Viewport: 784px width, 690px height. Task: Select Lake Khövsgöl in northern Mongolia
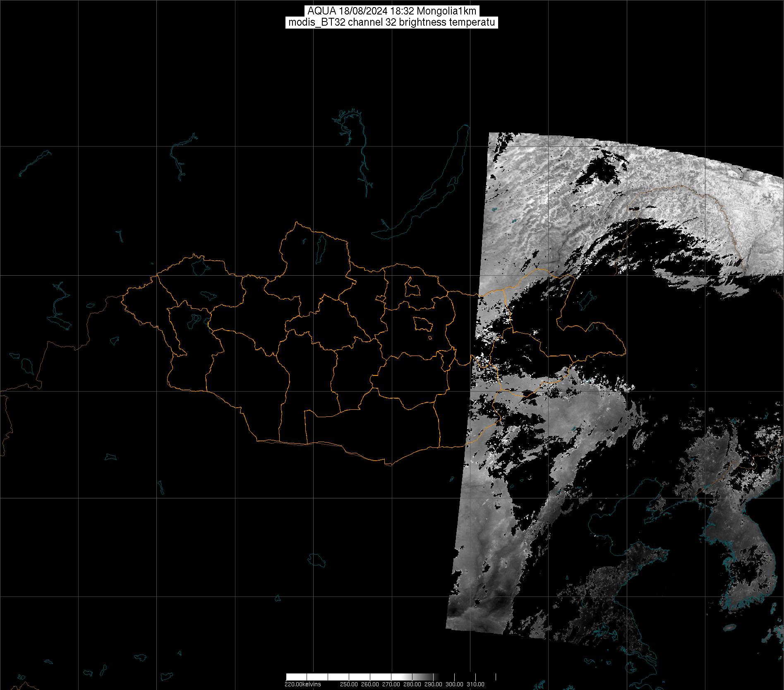point(321,247)
